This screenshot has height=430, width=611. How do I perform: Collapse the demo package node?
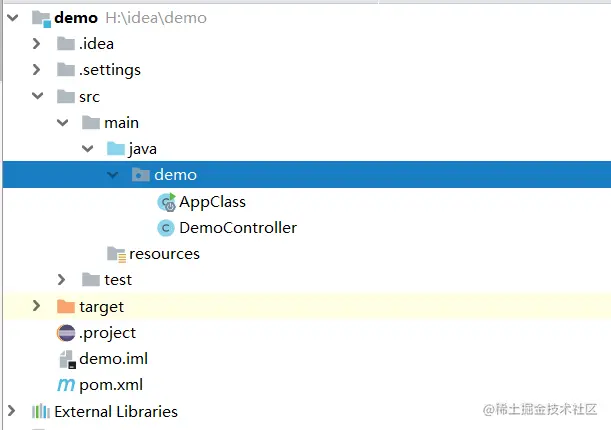click(112, 175)
